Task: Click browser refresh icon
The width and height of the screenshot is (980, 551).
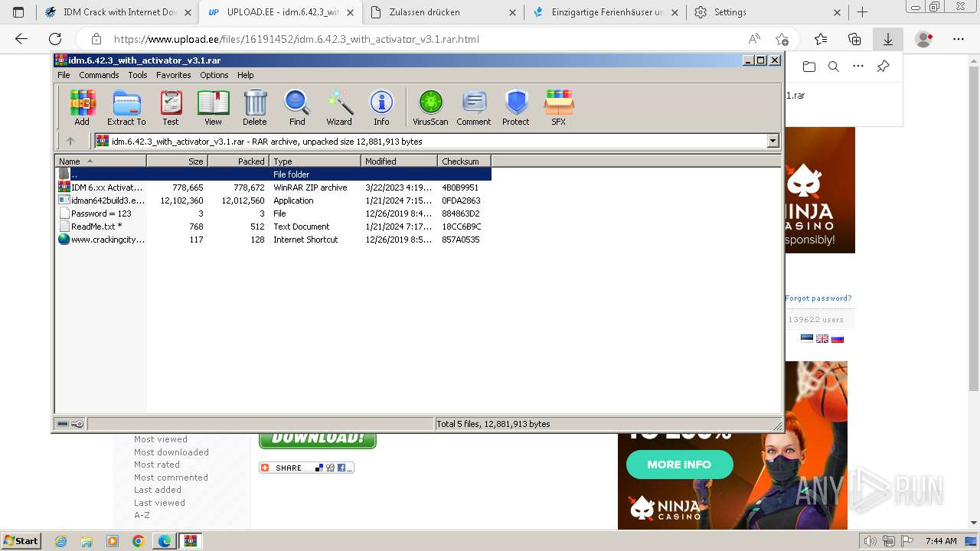Action: point(55,39)
